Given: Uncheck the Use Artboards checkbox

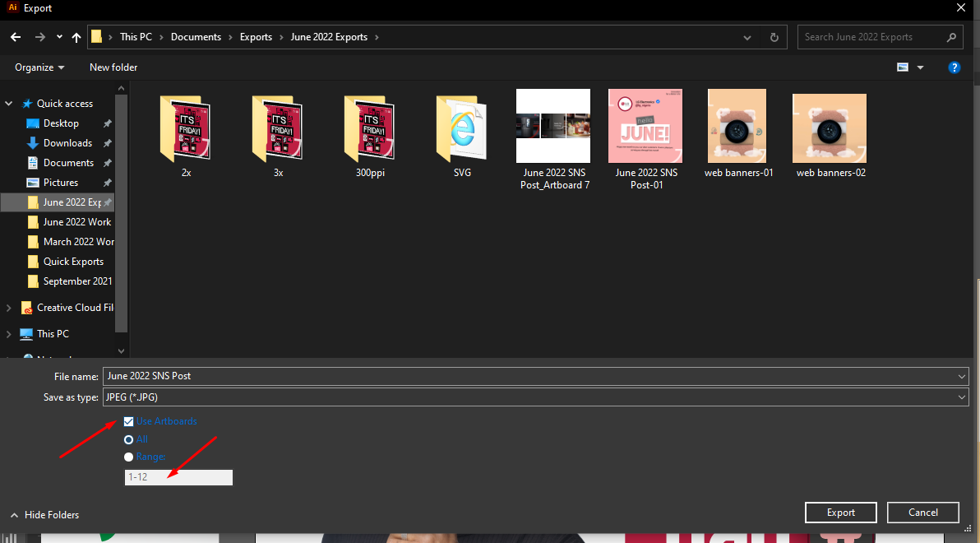Looking at the screenshot, I should (128, 420).
